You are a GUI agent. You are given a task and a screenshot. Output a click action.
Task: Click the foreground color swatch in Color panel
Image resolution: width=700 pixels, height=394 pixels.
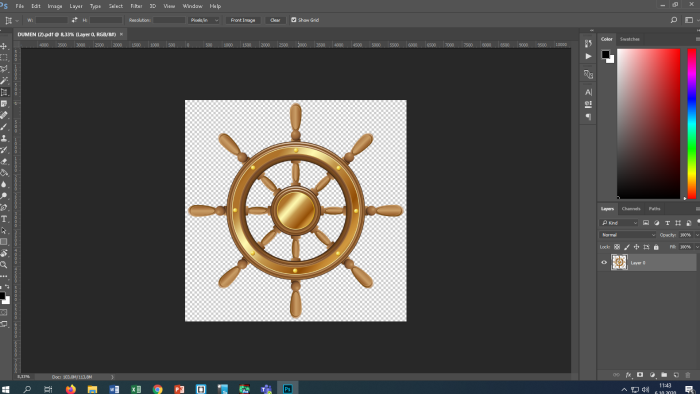pos(605,54)
